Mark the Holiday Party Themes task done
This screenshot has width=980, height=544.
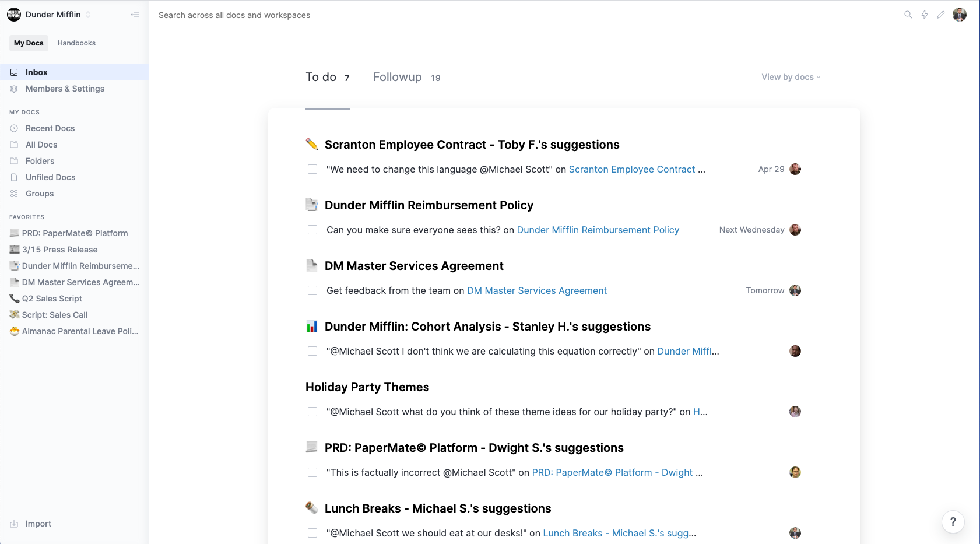[312, 412]
